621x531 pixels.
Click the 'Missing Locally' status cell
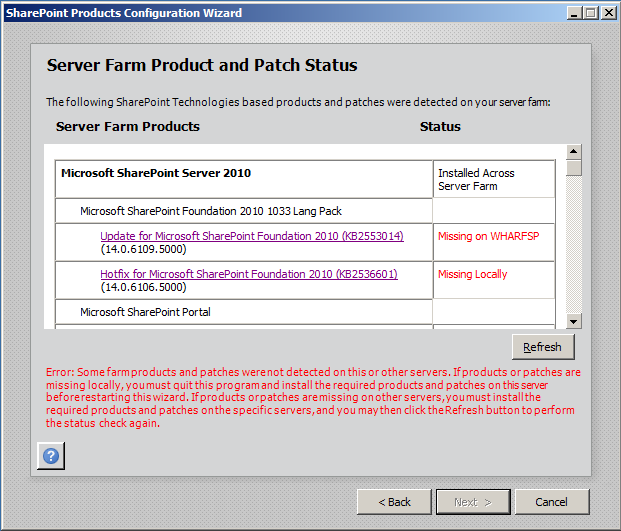[x=472, y=274]
